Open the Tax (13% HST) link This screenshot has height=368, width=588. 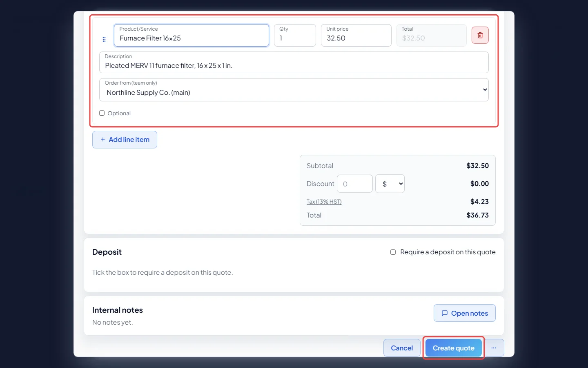click(324, 202)
